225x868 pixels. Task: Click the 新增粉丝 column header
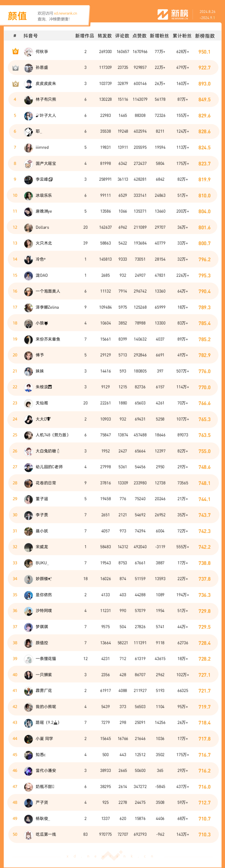point(159,36)
